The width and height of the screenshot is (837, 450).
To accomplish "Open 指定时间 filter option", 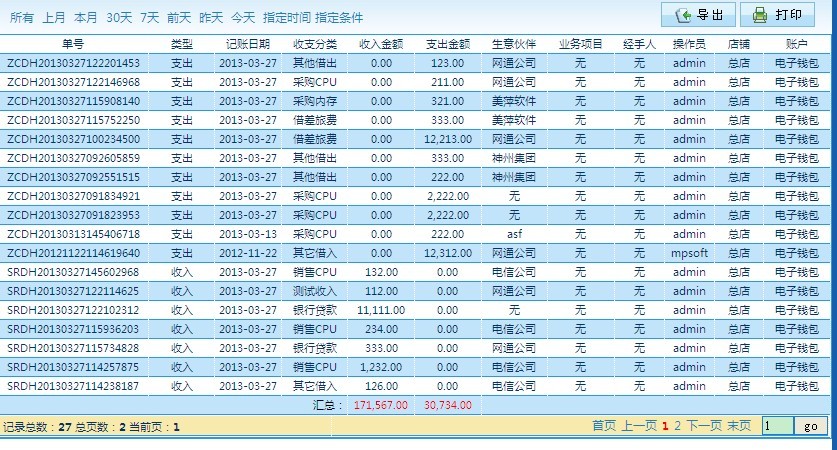I will pyautogui.click(x=286, y=18).
